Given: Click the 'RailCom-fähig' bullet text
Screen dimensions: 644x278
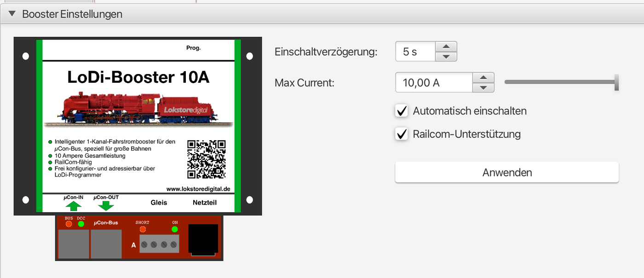Looking at the screenshot, I should [x=73, y=162].
